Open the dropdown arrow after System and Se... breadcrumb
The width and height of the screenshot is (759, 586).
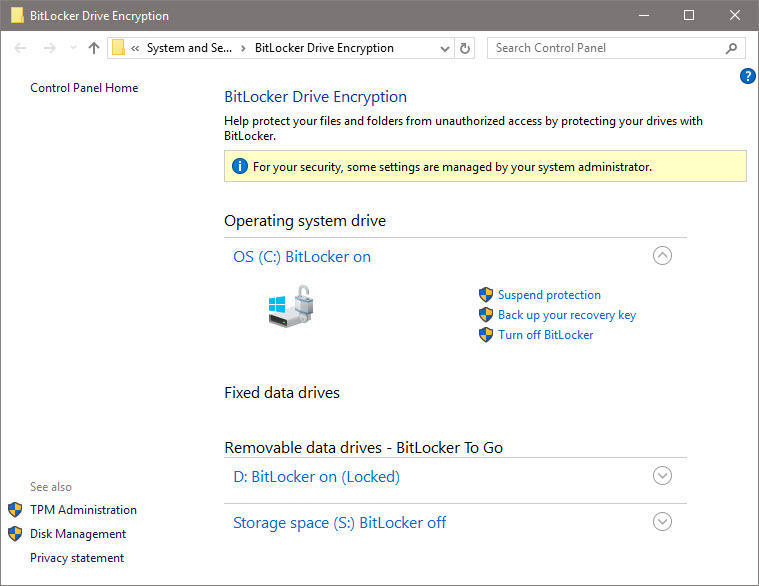[x=243, y=48]
